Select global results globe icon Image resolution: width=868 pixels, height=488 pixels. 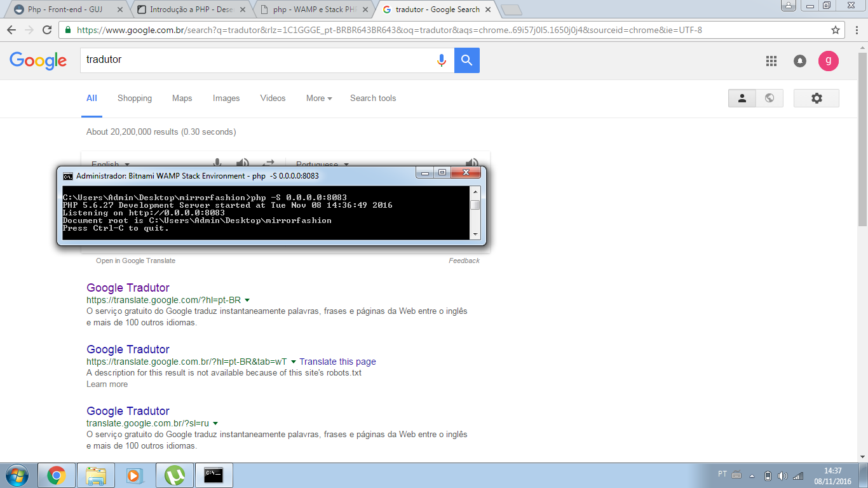[x=770, y=98]
